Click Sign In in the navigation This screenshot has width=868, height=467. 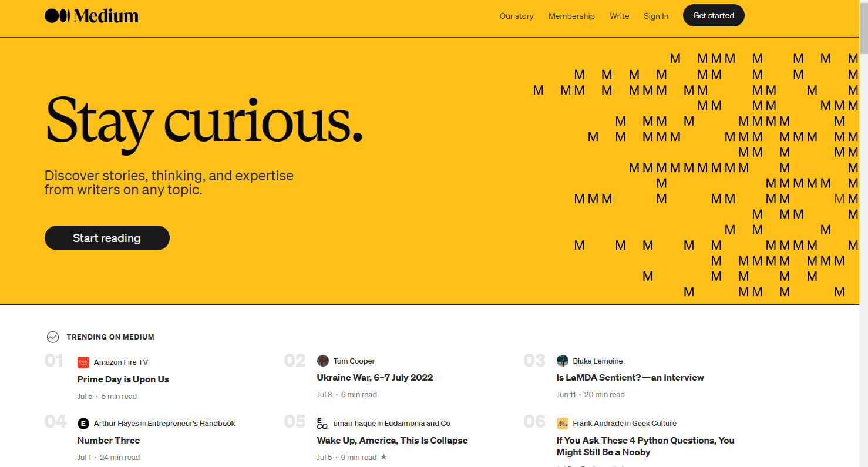click(656, 16)
